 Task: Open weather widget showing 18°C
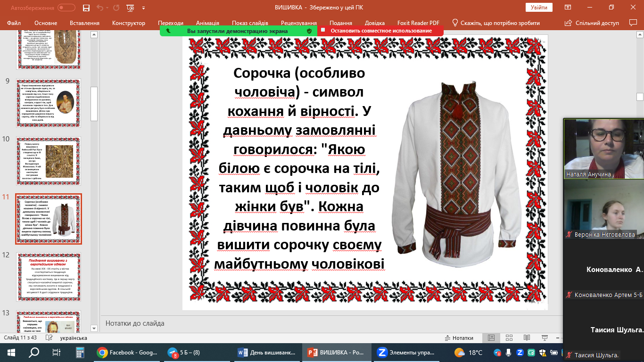[469, 353]
